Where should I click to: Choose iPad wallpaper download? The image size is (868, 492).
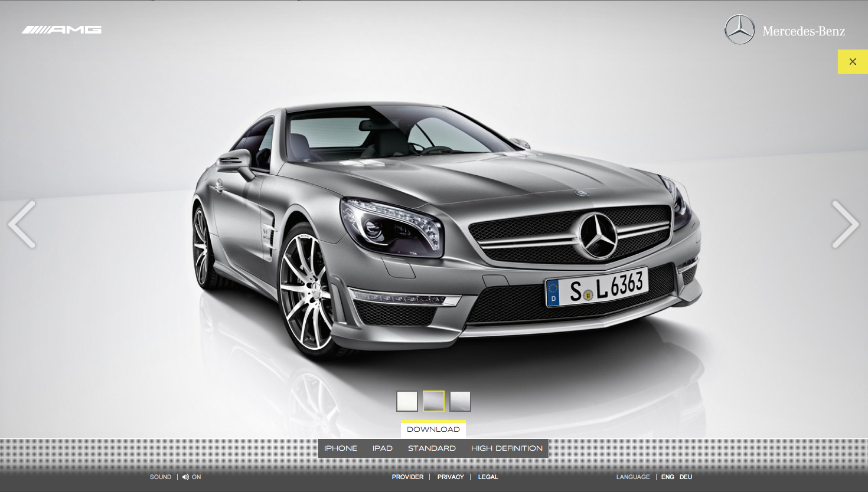click(x=383, y=448)
